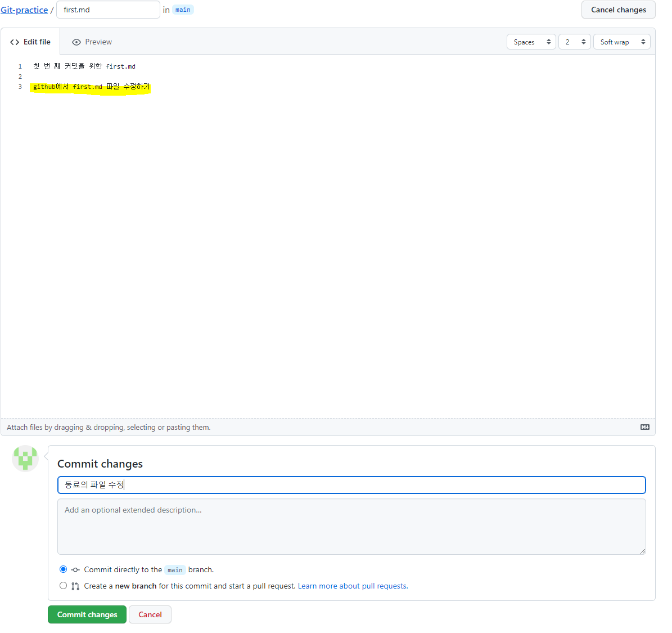Click the Preview eye icon
This screenshot has height=633, width=672.
(76, 42)
